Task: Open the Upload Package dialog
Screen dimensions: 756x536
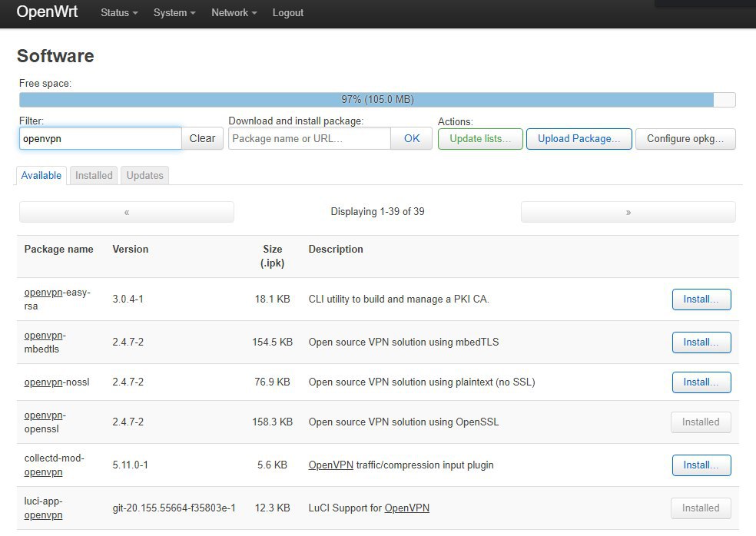Action: (x=579, y=139)
